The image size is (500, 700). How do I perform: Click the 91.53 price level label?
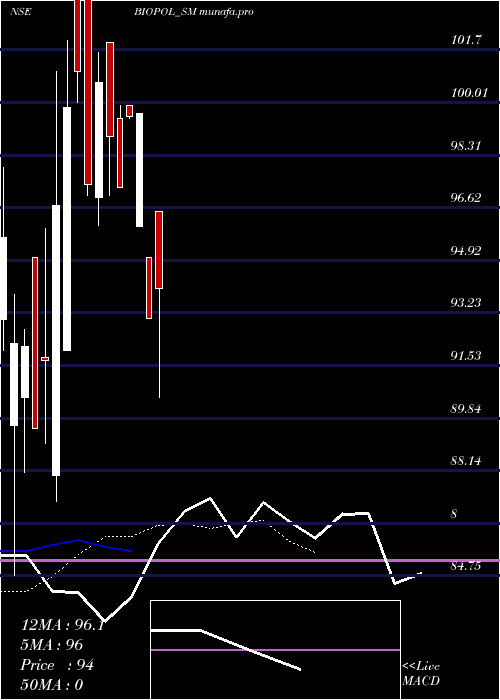tap(466, 356)
